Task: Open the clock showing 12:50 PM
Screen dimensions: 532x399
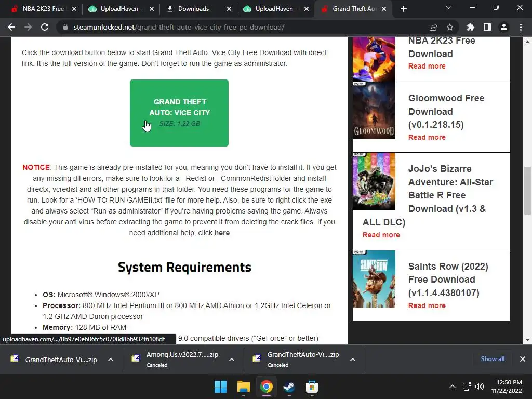Action: [x=507, y=387]
